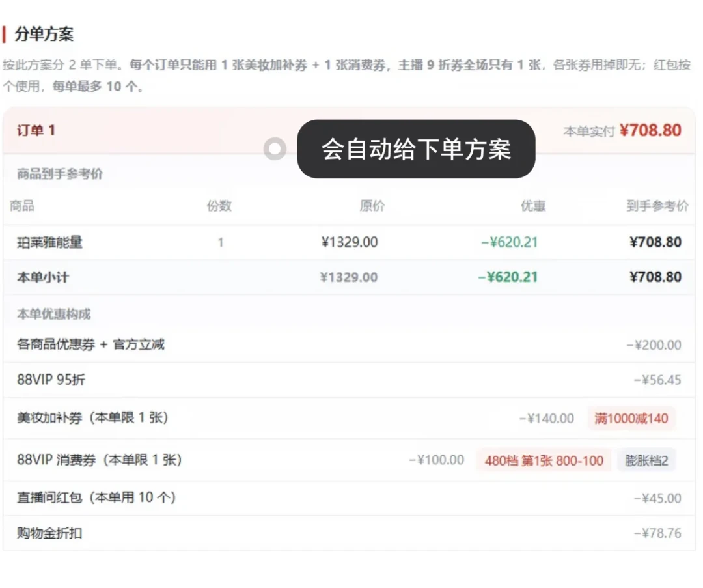Click the 每单最多 10 个 note
This screenshot has width=703, height=588.
point(98,86)
